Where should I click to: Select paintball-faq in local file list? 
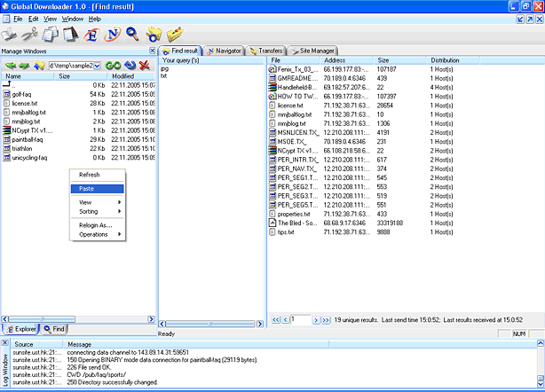(28, 139)
